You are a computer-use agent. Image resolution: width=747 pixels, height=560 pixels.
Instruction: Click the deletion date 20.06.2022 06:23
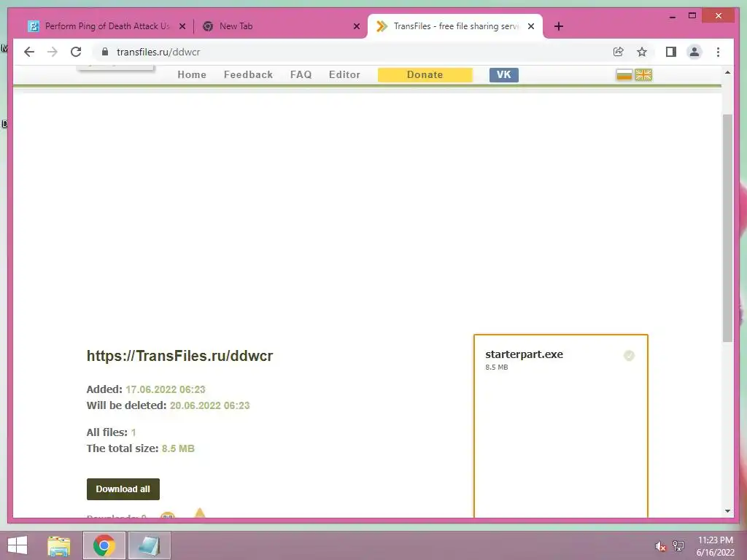(209, 405)
